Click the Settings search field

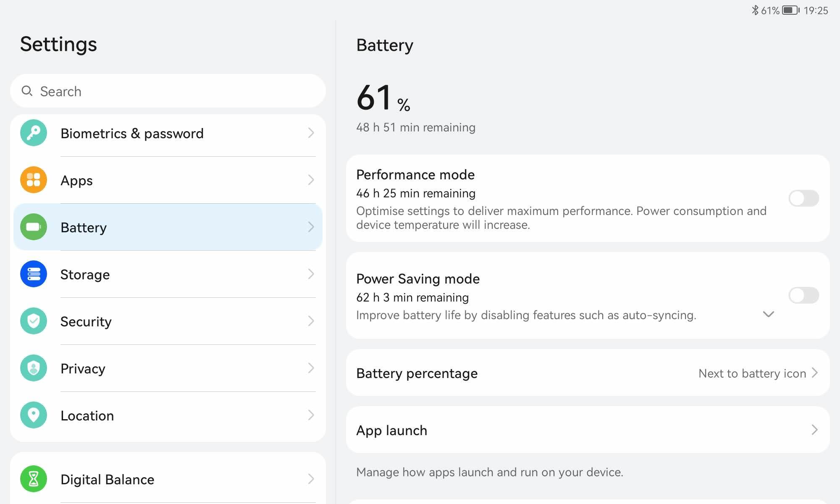tap(168, 91)
